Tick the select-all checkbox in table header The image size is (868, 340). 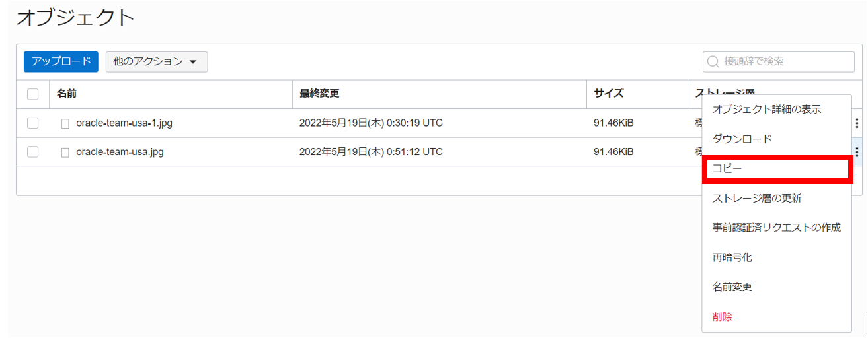point(32,94)
